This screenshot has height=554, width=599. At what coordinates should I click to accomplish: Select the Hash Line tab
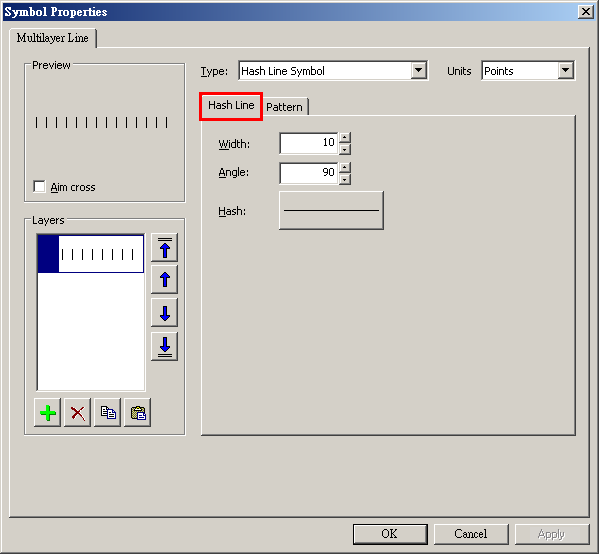coord(231,105)
